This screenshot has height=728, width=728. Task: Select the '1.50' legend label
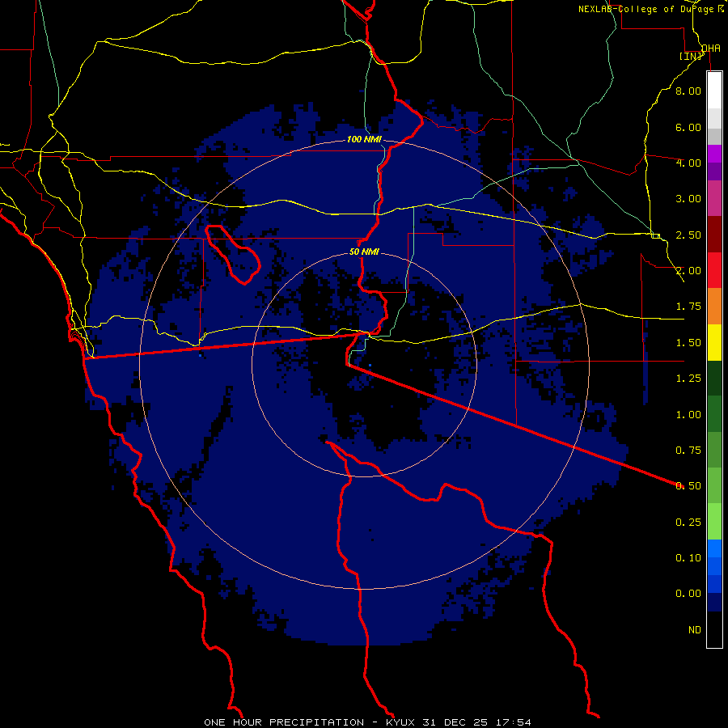click(x=688, y=343)
